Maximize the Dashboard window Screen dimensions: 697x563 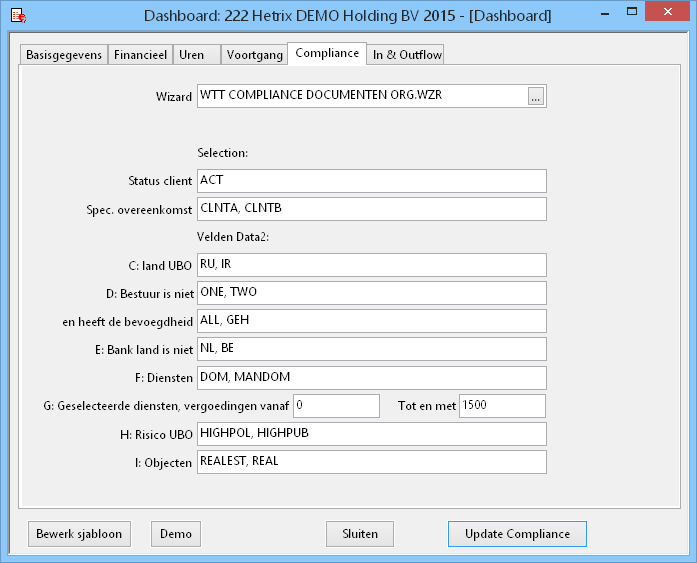(632, 12)
